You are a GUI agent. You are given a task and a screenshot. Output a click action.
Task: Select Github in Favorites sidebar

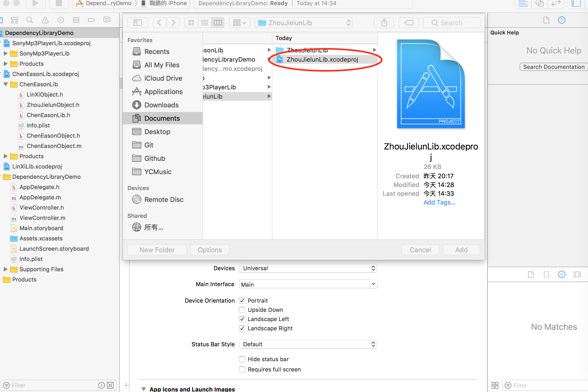(x=155, y=158)
